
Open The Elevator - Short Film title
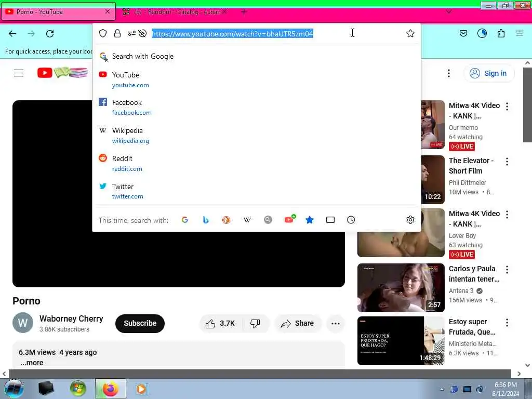[x=471, y=166]
